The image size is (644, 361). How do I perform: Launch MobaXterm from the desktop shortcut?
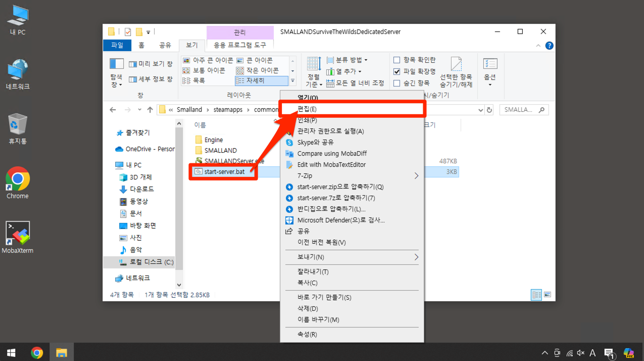point(18,238)
